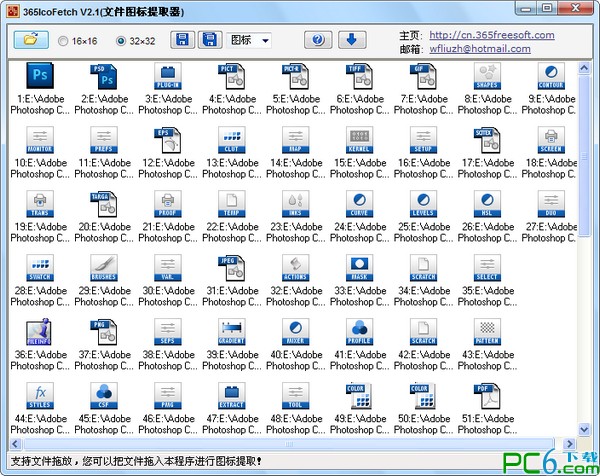
Task: Click the '46:E:\Adobe Photoshop C...' label
Action: (x=168, y=424)
